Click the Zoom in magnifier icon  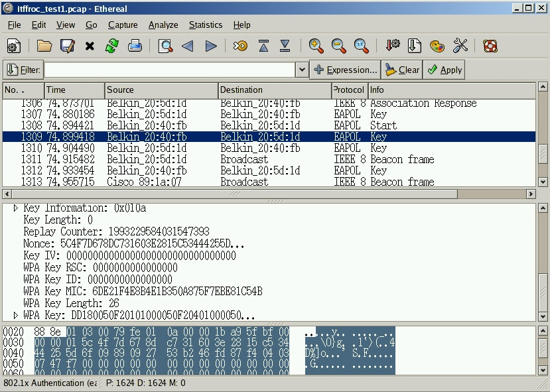(316, 46)
